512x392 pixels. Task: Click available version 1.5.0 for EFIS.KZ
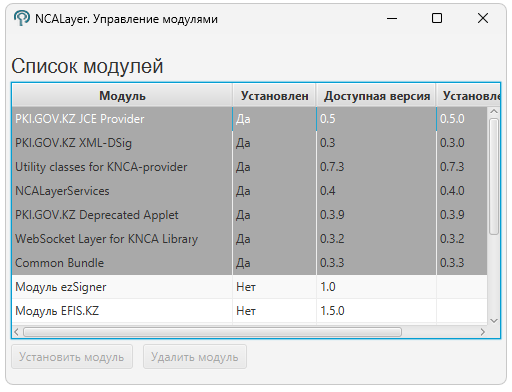coord(332,311)
